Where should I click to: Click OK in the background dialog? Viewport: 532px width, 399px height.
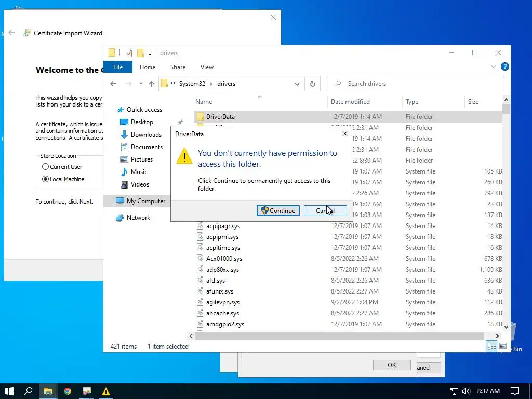click(x=392, y=365)
